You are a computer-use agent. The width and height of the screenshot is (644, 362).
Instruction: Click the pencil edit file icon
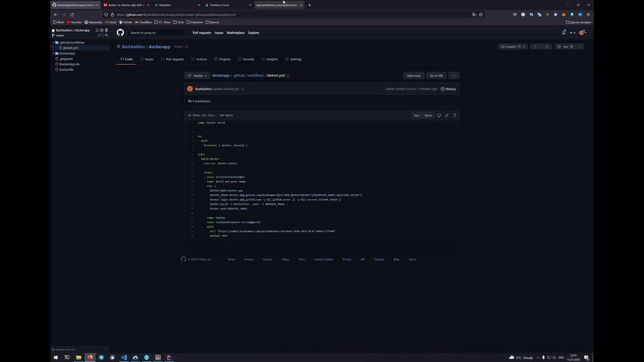(447, 115)
